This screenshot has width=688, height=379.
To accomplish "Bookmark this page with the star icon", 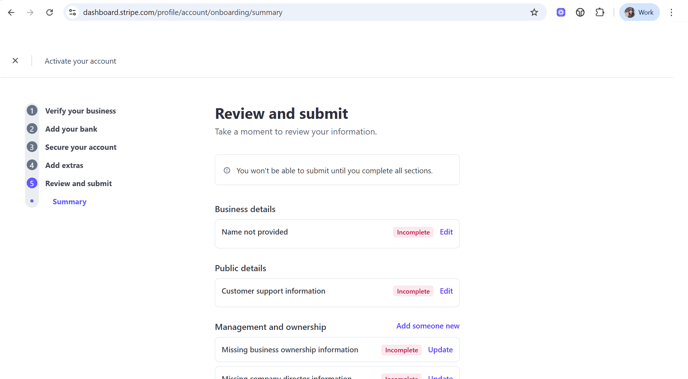I will 534,12.
